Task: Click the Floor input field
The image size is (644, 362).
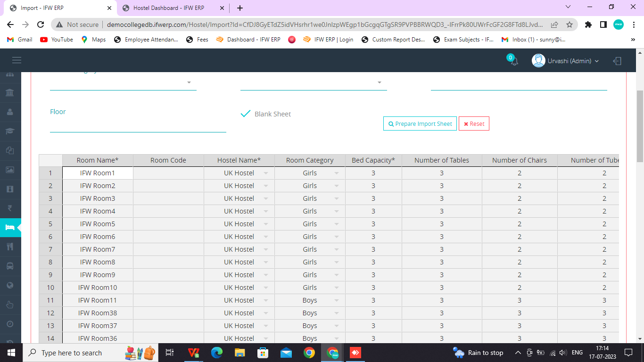Action: click(x=138, y=125)
